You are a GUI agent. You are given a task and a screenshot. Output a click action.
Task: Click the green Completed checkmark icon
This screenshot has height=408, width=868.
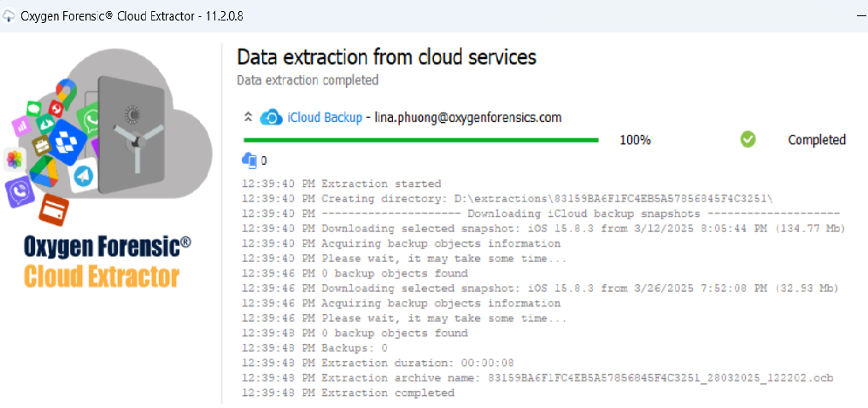click(748, 140)
